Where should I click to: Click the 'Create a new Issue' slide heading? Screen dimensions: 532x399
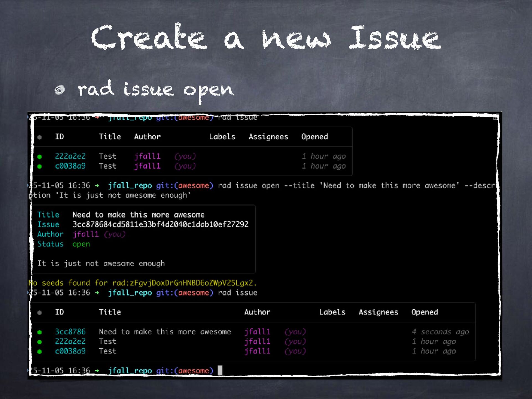pos(266,37)
